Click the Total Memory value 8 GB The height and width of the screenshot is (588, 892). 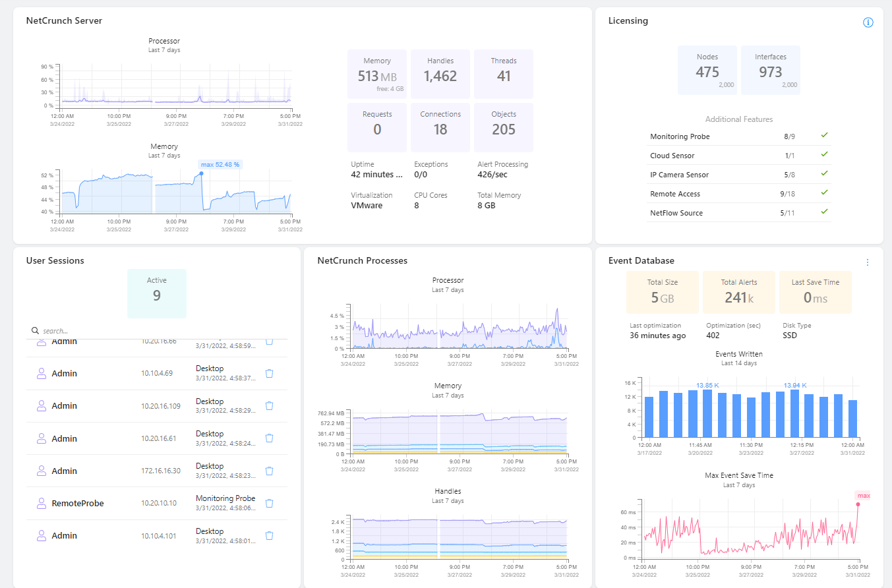[487, 206]
